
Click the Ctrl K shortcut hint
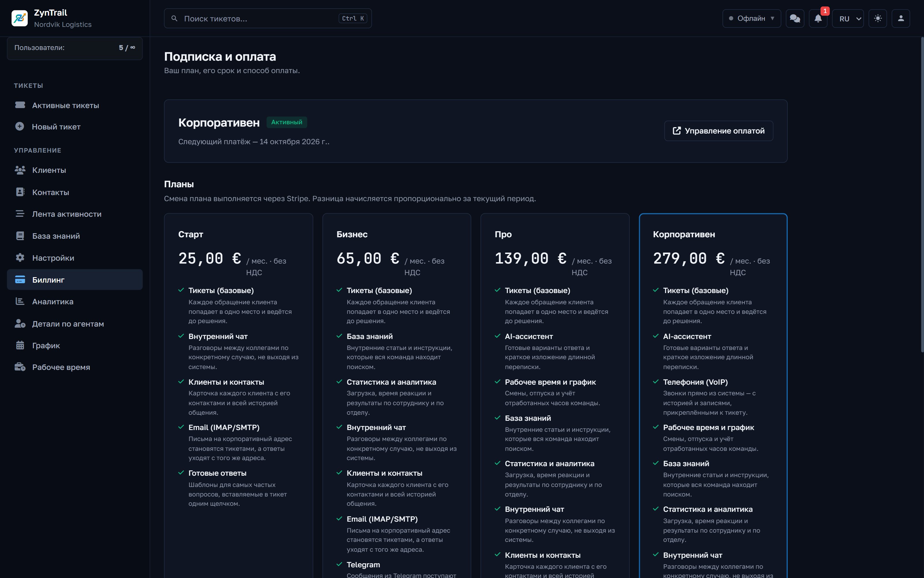point(353,18)
